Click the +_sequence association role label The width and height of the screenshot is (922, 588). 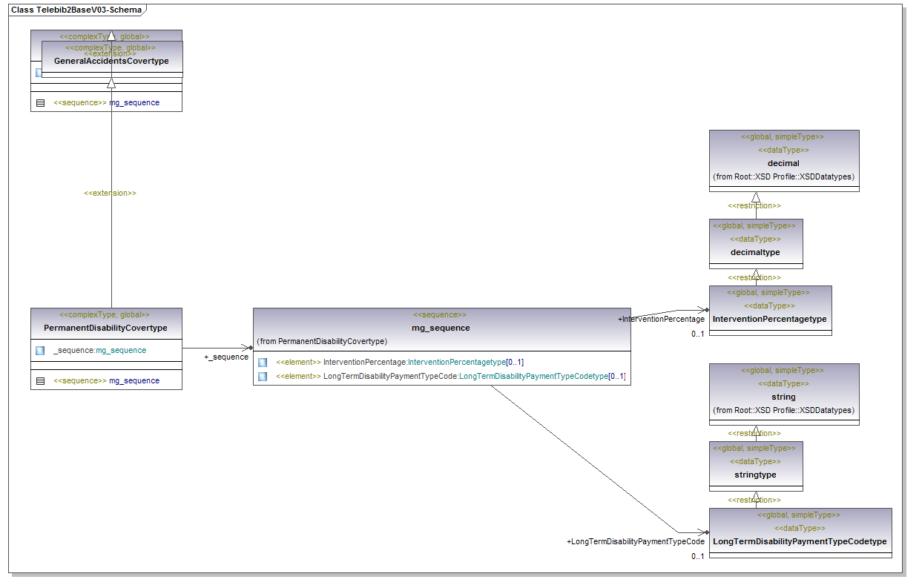[226, 357]
